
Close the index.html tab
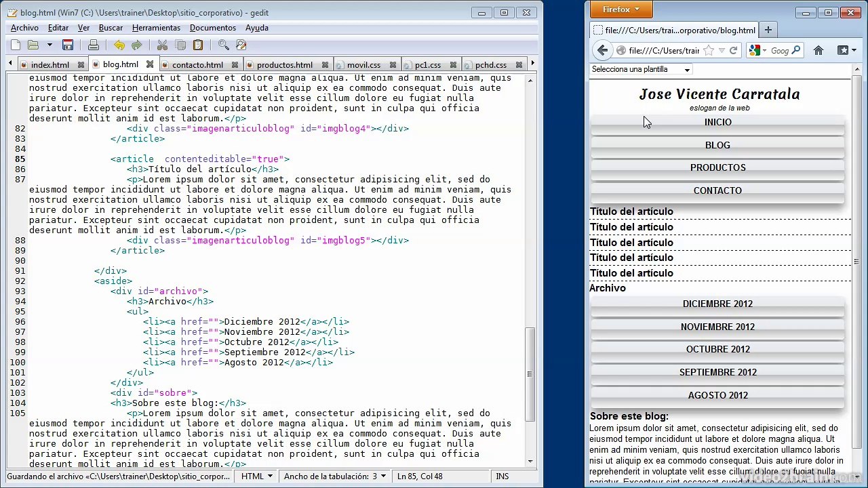81,65
